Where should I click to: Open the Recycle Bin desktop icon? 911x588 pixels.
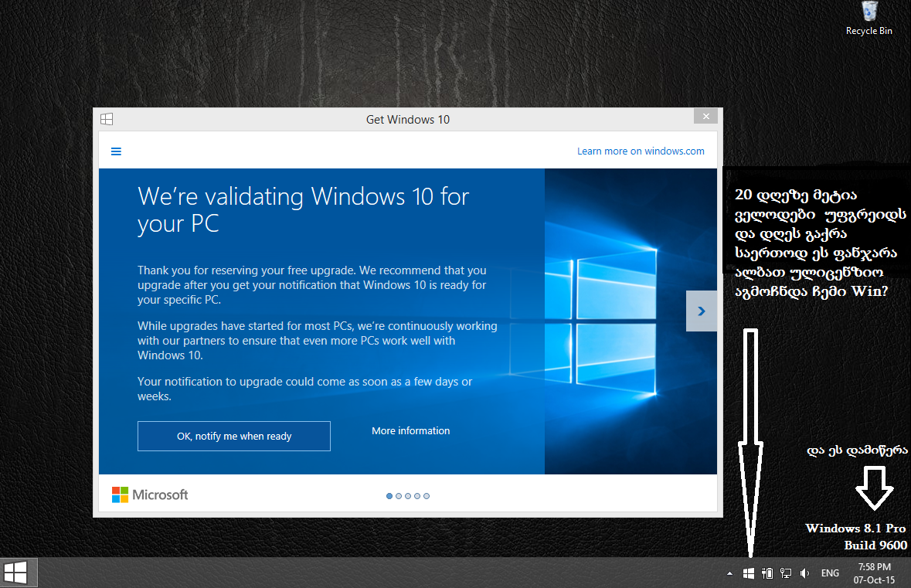[x=869, y=19]
